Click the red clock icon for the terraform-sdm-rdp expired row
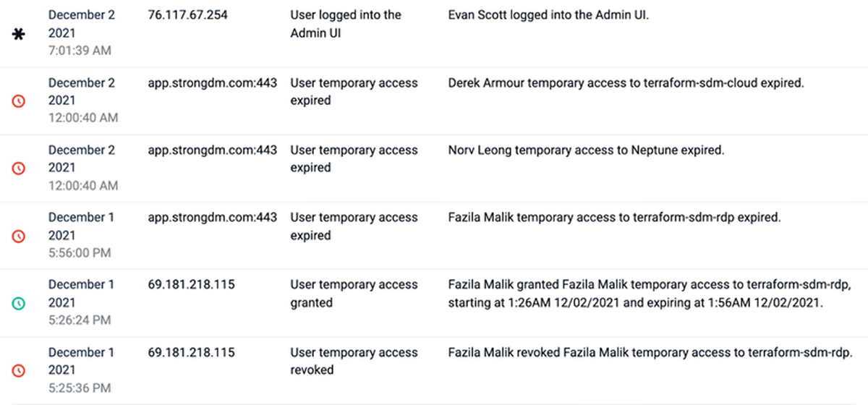Viewport: 868px width, 405px height. click(20, 236)
